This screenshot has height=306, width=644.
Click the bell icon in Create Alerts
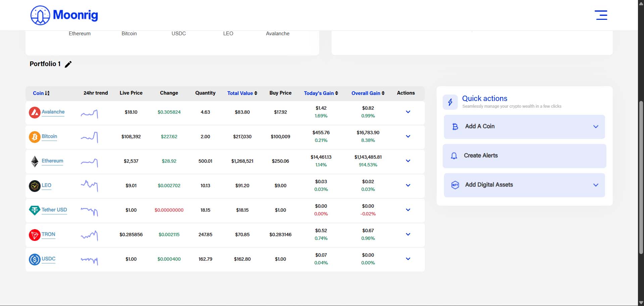(x=454, y=156)
